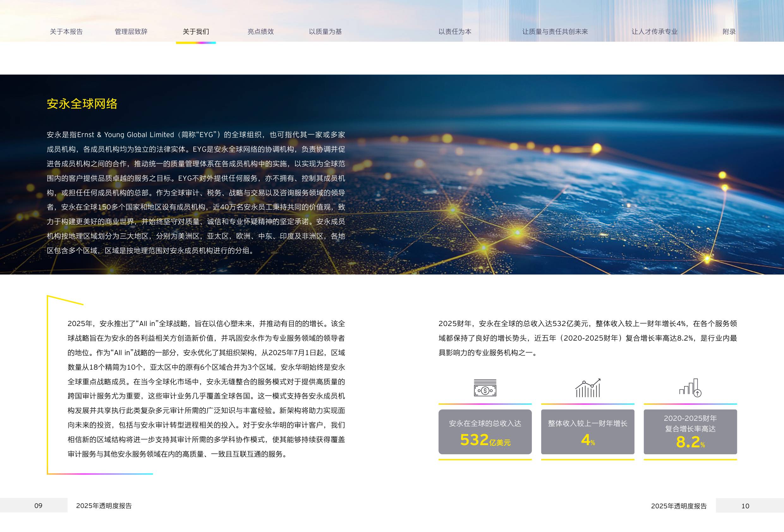Switch to the 亮点绩效 tab
784x532 pixels.
pos(260,32)
